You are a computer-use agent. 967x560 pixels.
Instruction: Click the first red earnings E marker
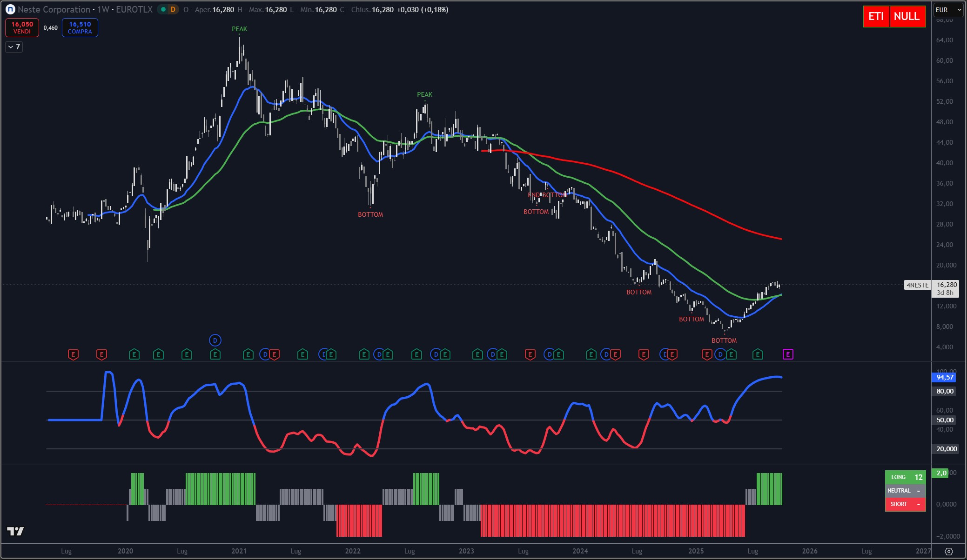73,354
